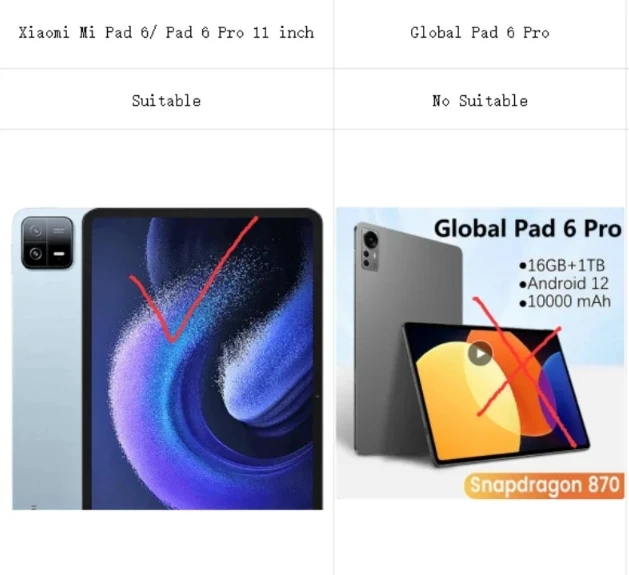629x575 pixels.
Task: Click the Xiaomi Mi Pad 6 product image
Action: pyautogui.click(x=167, y=359)
